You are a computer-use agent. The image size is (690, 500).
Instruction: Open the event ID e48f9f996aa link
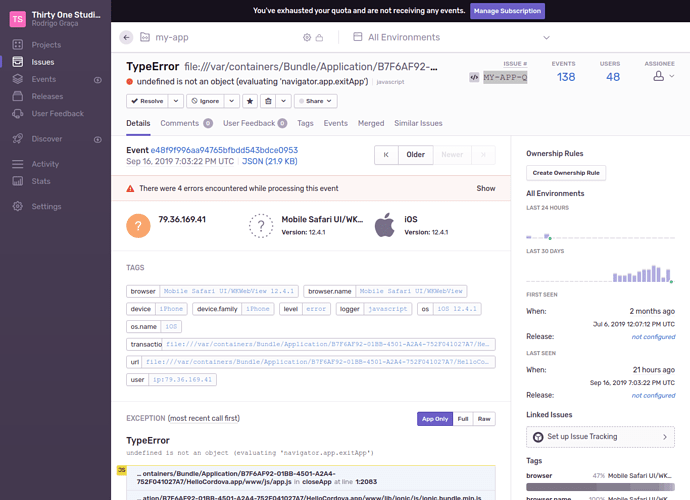224,150
